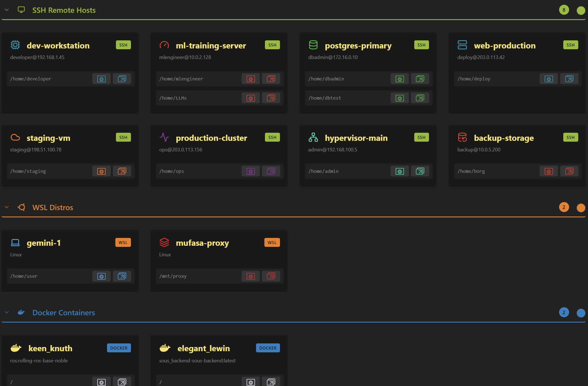Select the production-cluster host title
The width and height of the screenshot is (588, 386).
211,138
